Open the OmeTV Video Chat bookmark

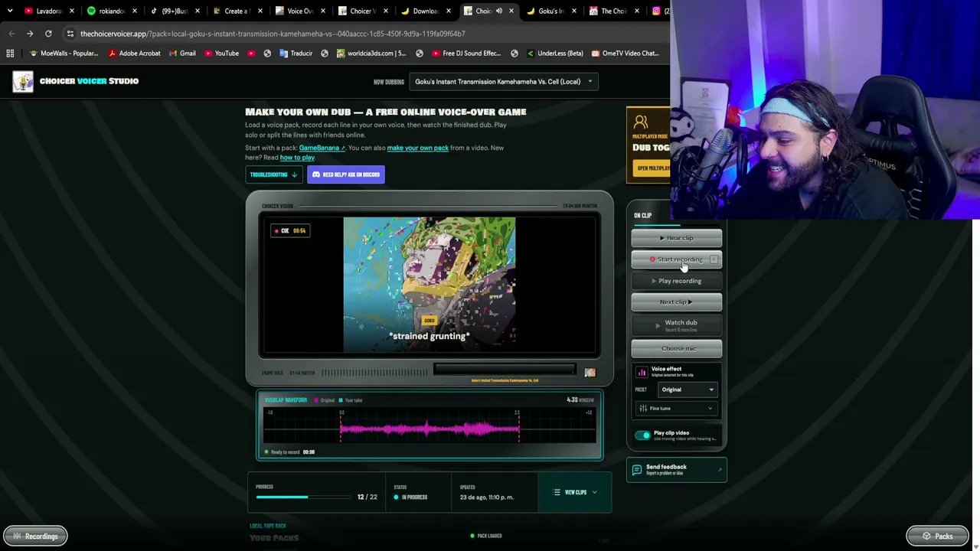[x=625, y=54]
